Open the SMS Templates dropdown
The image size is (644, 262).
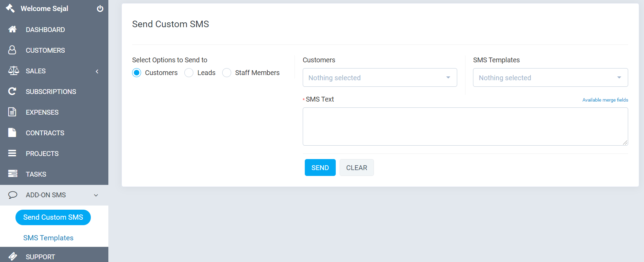[x=550, y=77]
